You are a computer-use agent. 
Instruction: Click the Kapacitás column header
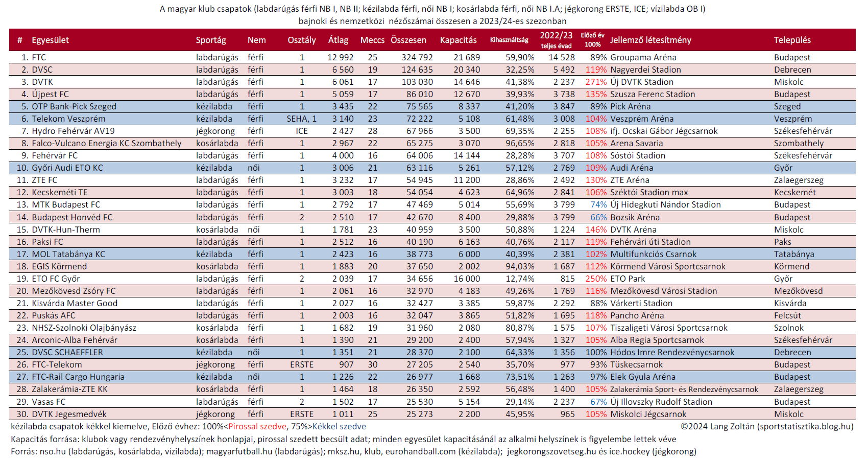[459, 40]
